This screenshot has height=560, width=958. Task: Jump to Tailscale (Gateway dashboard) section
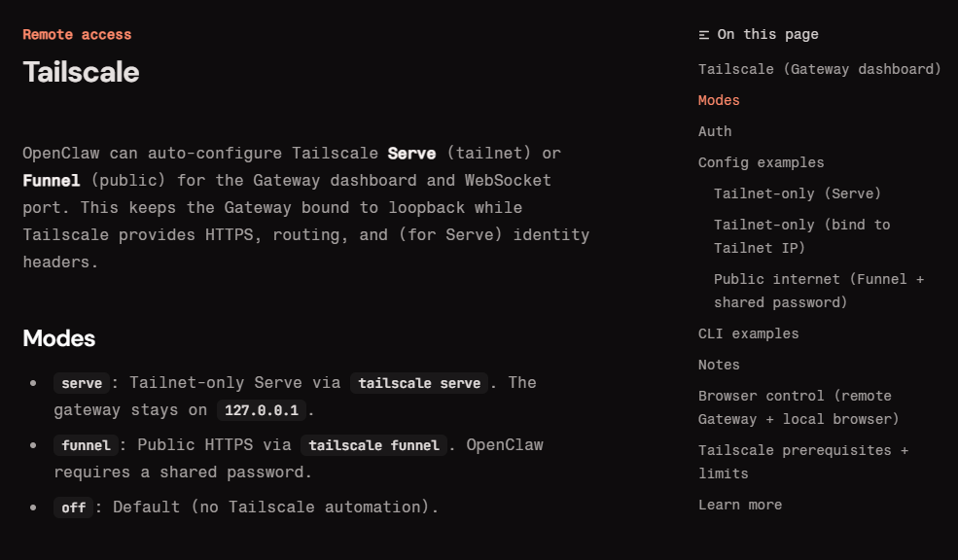(x=819, y=69)
